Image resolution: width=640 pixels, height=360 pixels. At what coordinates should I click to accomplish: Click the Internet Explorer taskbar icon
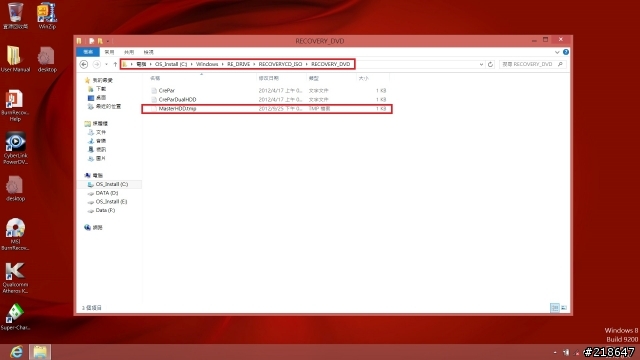click(16, 351)
